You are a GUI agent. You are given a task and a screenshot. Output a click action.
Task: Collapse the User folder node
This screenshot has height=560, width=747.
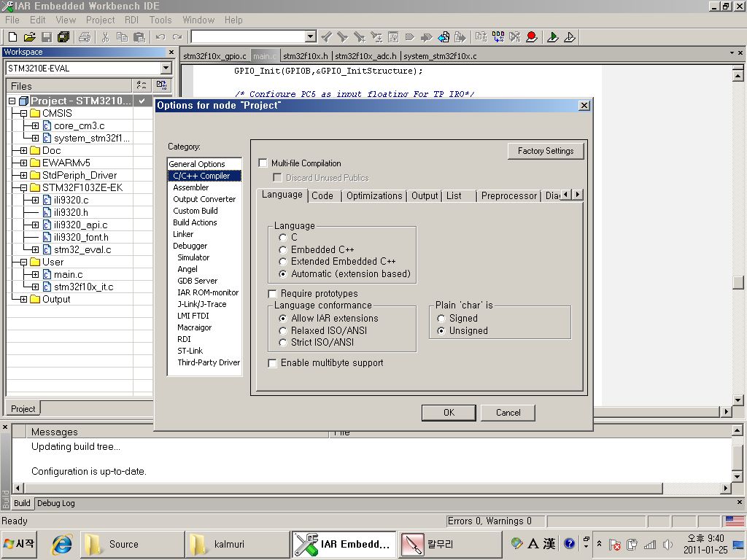23,262
